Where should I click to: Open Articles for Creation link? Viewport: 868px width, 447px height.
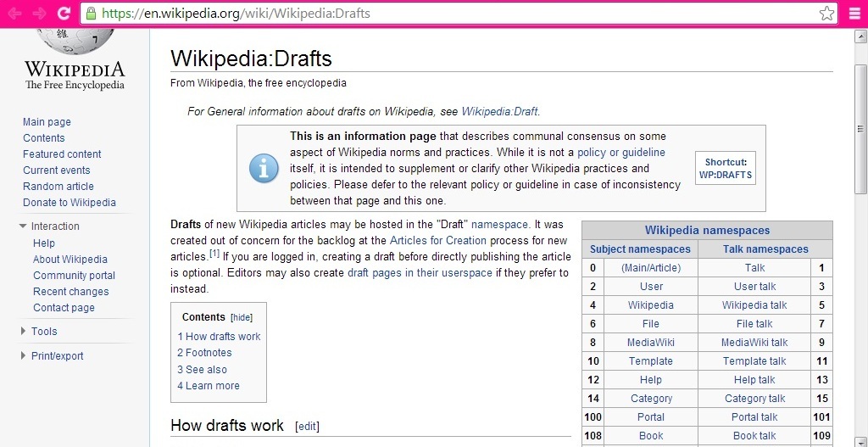pos(438,240)
